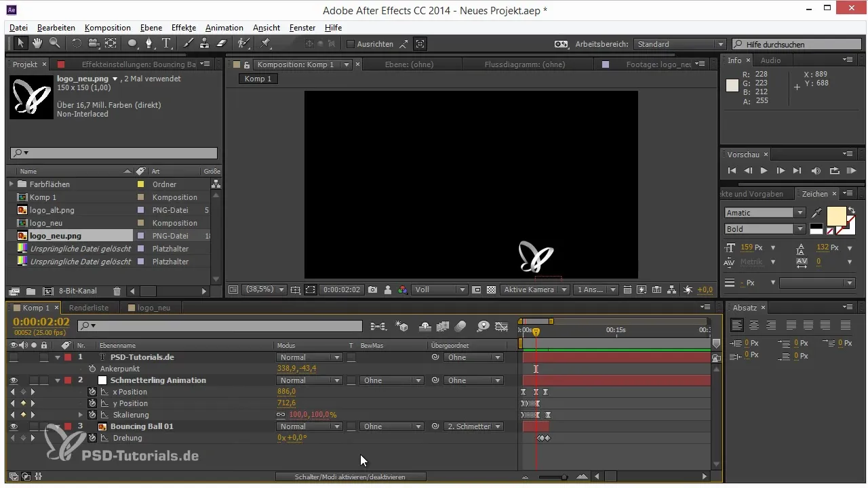Toggle stopwatch for x Position
The image size is (868, 488).
click(x=93, y=392)
